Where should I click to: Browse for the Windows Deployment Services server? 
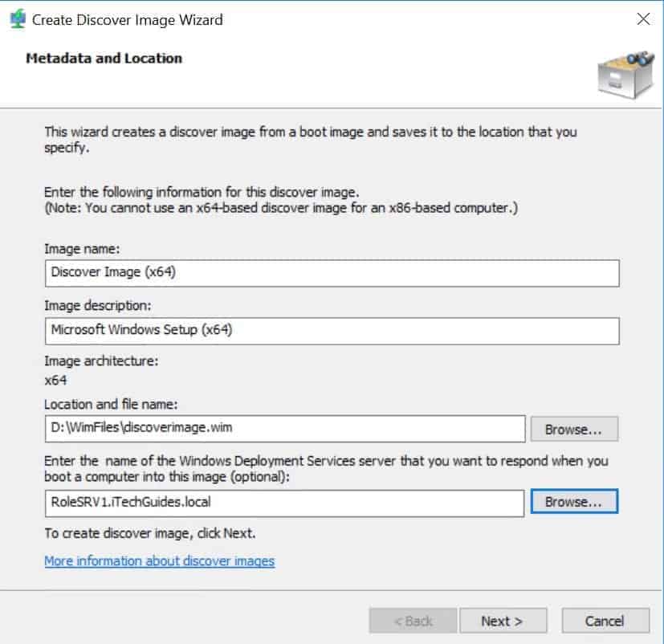[574, 502]
